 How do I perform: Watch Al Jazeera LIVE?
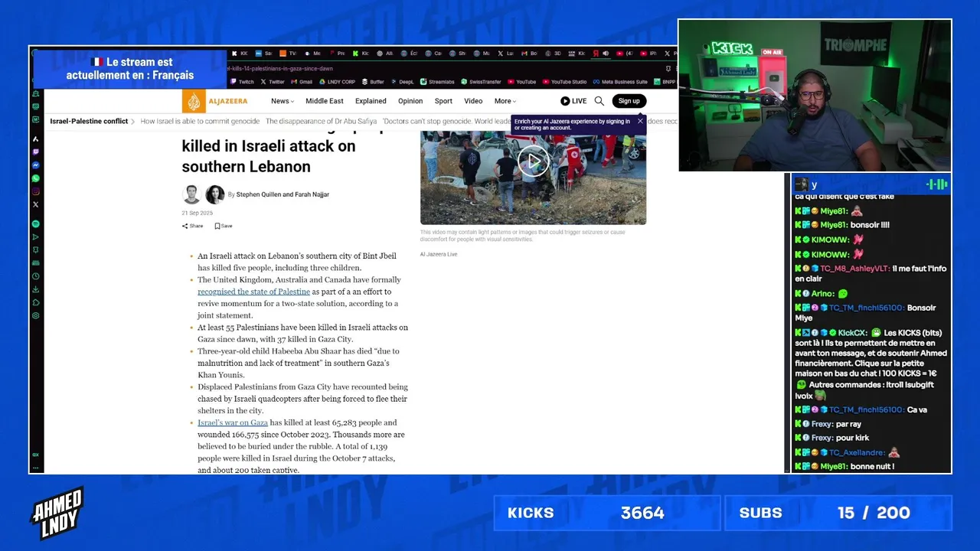point(573,101)
